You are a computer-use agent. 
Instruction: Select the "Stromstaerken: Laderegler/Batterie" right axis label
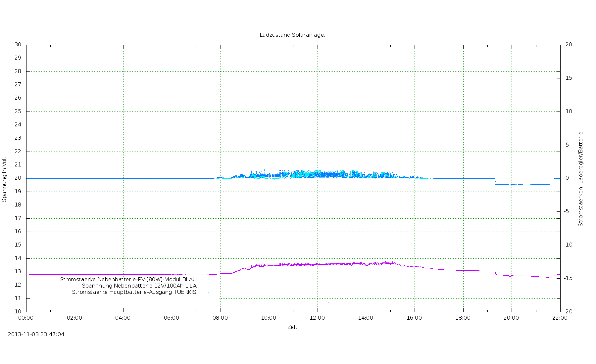click(580, 179)
